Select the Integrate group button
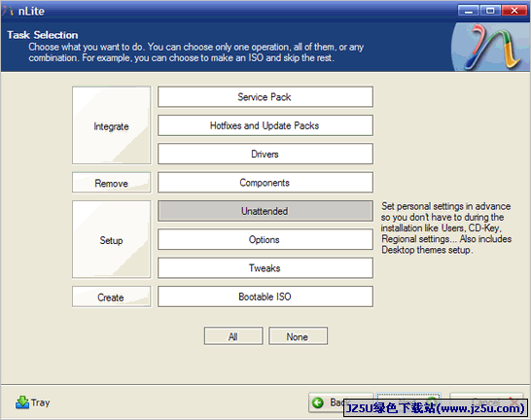Image resolution: width=531 pixels, height=420 pixels. pyautogui.click(x=112, y=125)
